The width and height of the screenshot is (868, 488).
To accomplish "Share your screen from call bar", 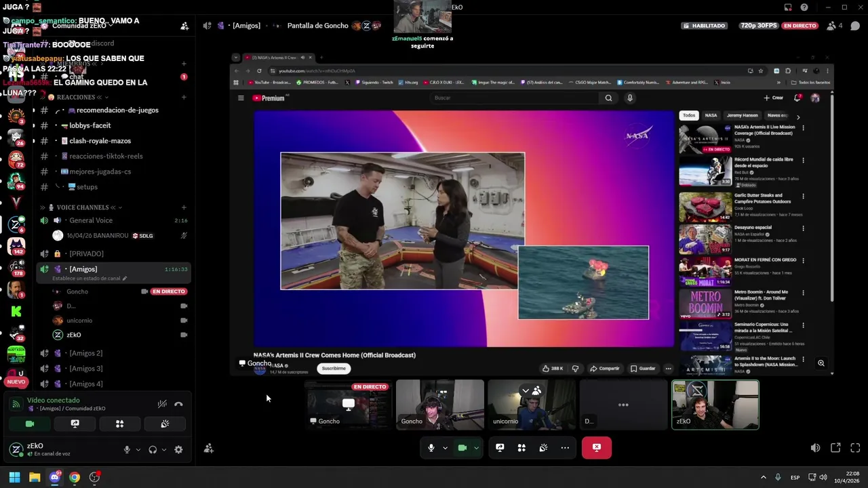I will [x=500, y=447].
